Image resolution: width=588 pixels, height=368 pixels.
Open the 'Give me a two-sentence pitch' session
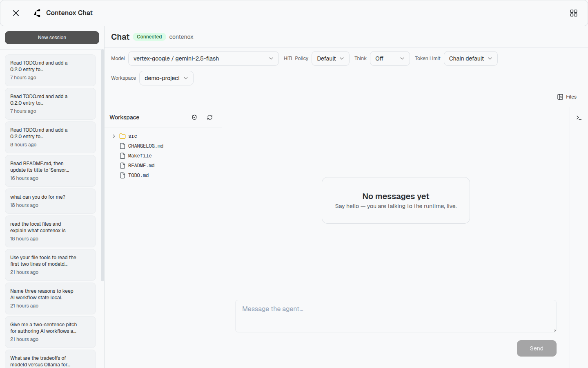coord(50,332)
